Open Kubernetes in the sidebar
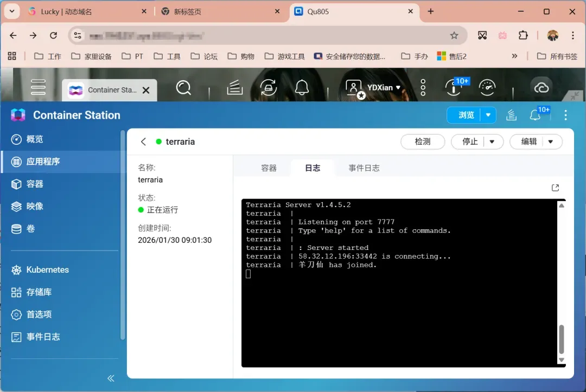The width and height of the screenshot is (586, 392). pos(48,269)
